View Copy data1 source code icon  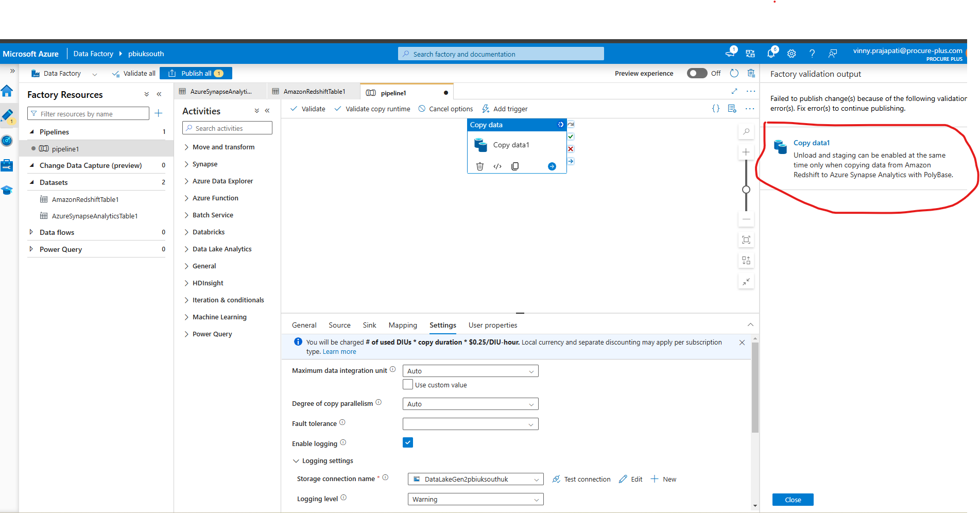tap(497, 166)
